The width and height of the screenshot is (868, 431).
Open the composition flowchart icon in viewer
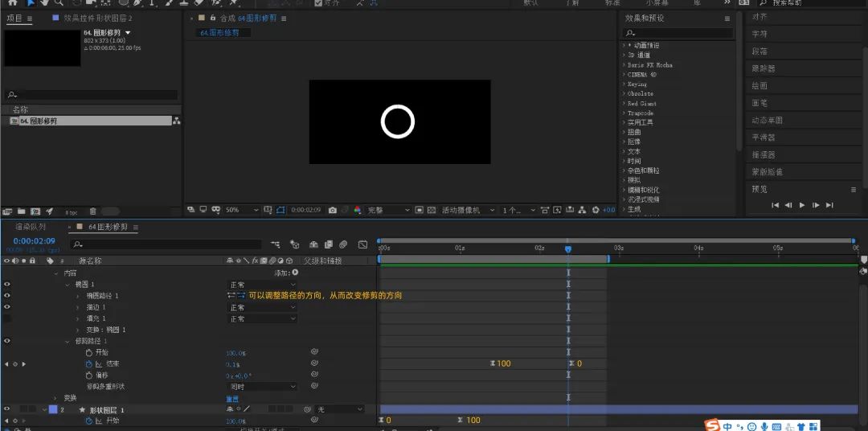tap(583, 210)
